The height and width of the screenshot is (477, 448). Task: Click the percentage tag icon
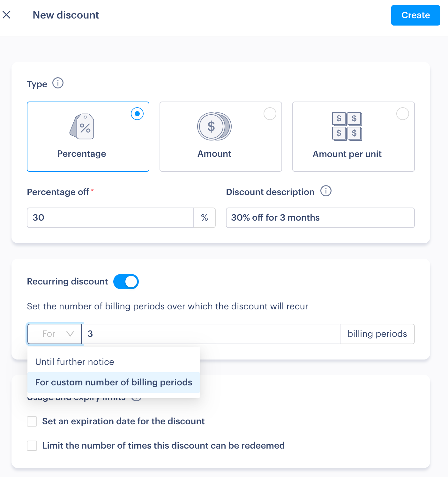tap(82, 126)
